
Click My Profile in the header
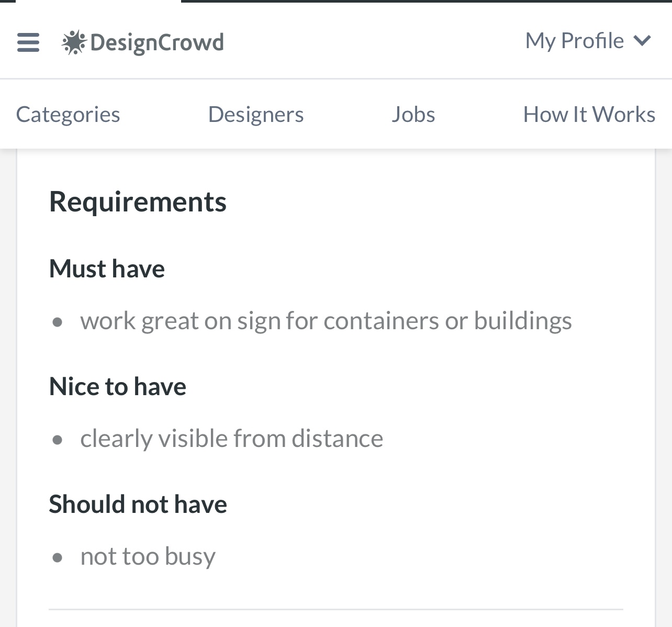coord(574,40)
